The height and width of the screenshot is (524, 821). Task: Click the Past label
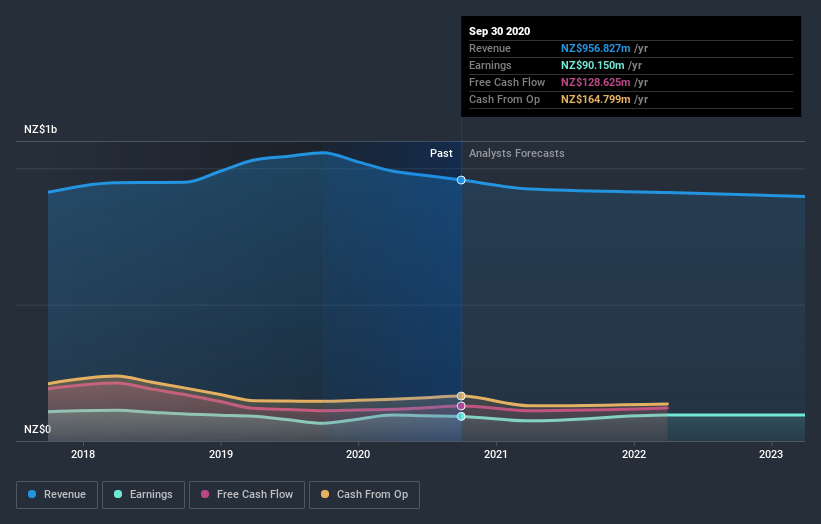pos(441,153)
